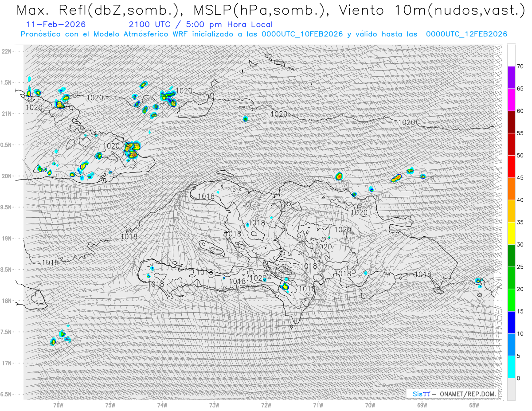This screenshot has width=532, height=411.
Task: Click the '73W' longitude axis label
Action: coord(214,405)
